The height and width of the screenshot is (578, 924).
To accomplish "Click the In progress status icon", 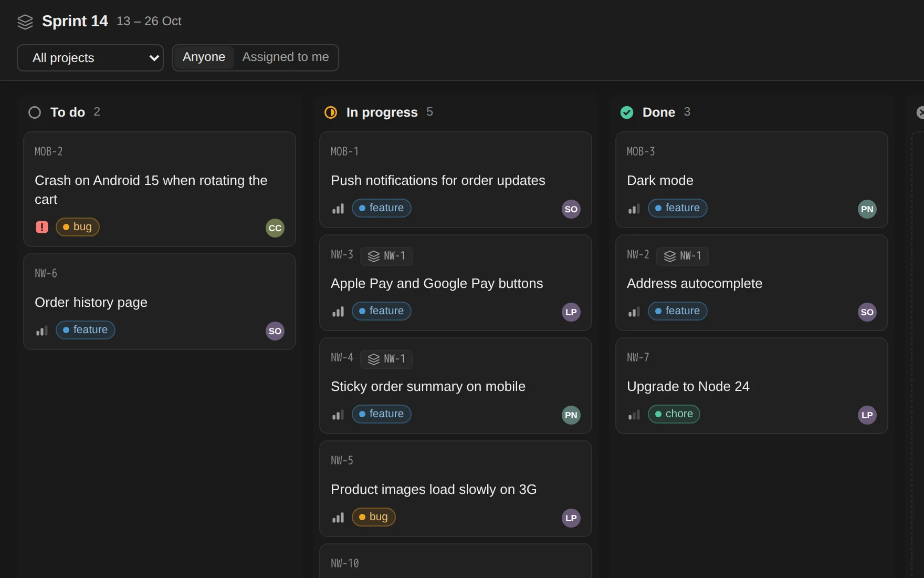I will click(331, 112).
